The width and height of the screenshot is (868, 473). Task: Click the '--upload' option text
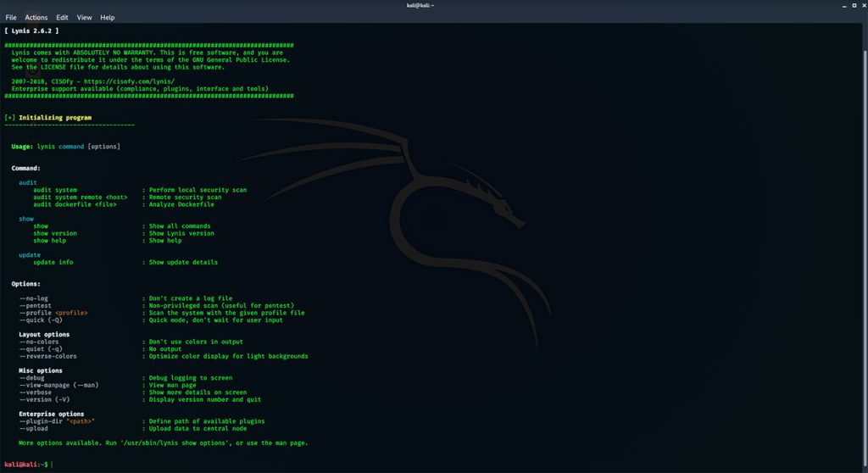tap(34, 428)
